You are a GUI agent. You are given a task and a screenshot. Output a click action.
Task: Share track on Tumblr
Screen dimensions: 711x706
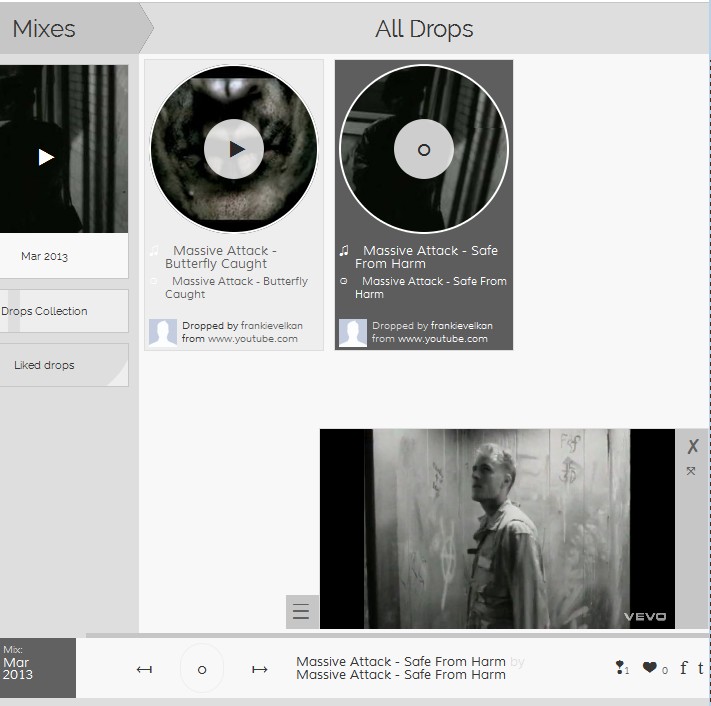pyautogui.click(x=701, y=668)
